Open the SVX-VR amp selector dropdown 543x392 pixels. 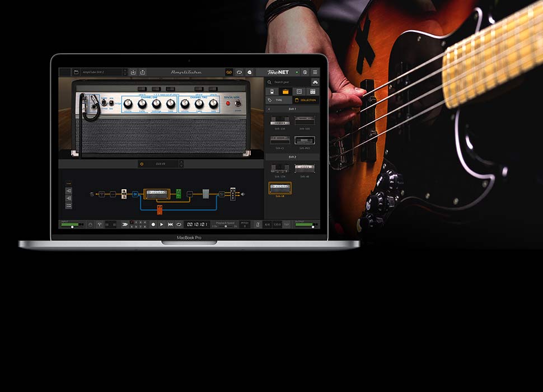[x=181, y=164]
